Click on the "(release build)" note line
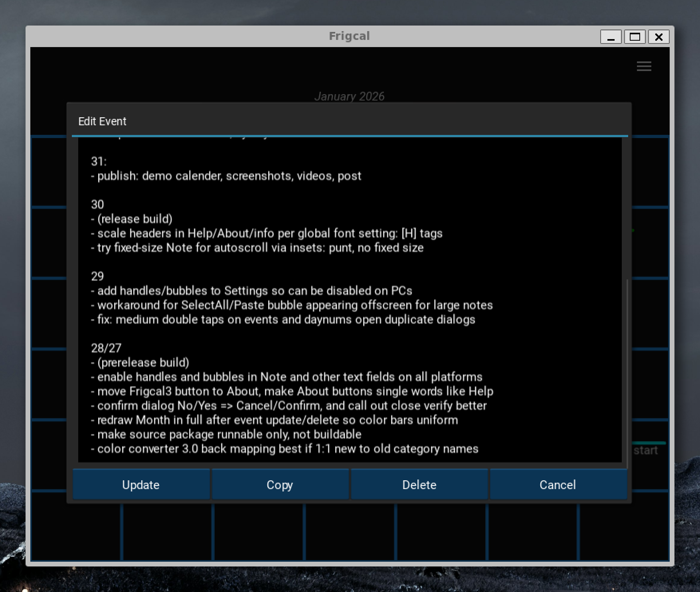Screen dimensions: 700x592 coord(135,219)
